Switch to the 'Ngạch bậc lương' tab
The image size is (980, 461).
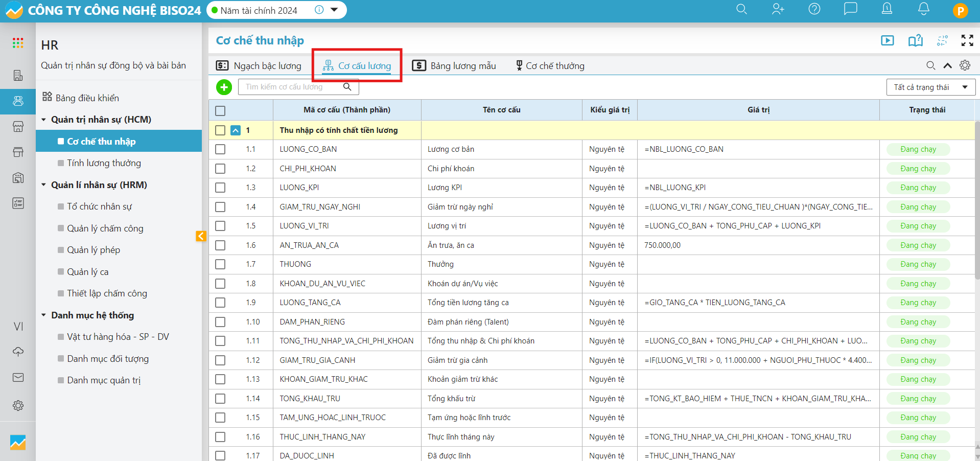259,66
